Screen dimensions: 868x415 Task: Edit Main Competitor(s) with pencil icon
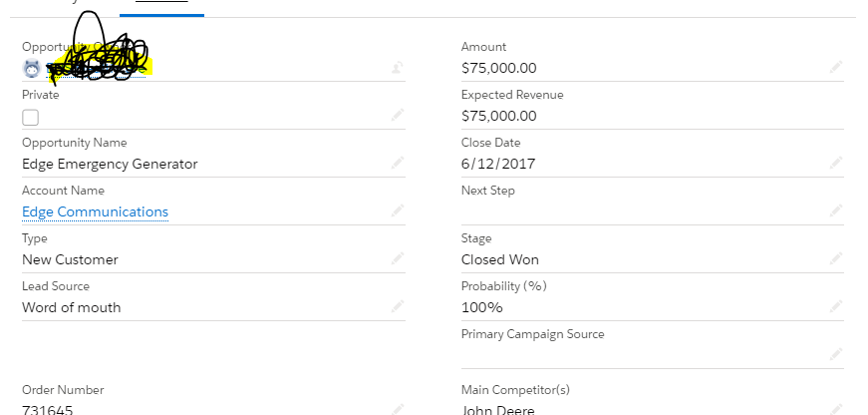tap(837, 409)
